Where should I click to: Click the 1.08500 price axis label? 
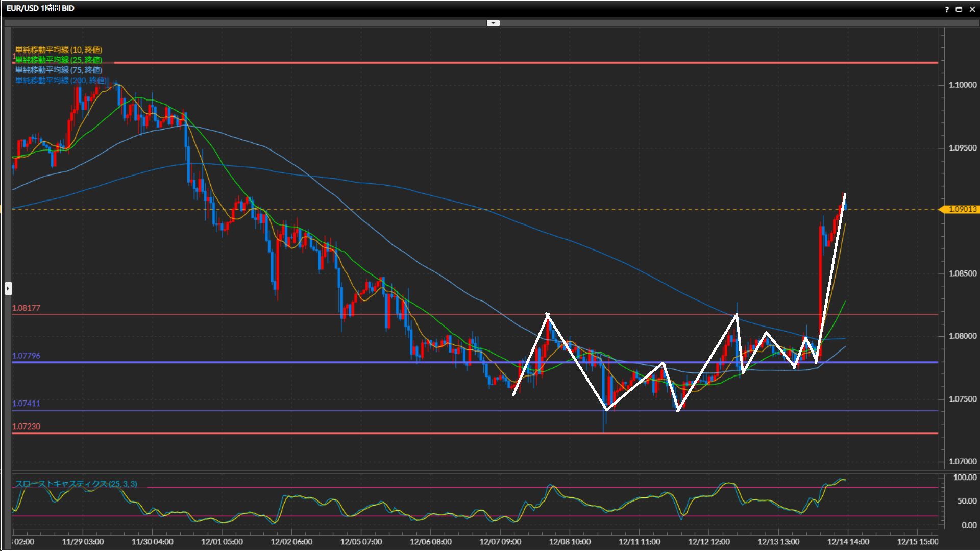click(x=963, y=273)
